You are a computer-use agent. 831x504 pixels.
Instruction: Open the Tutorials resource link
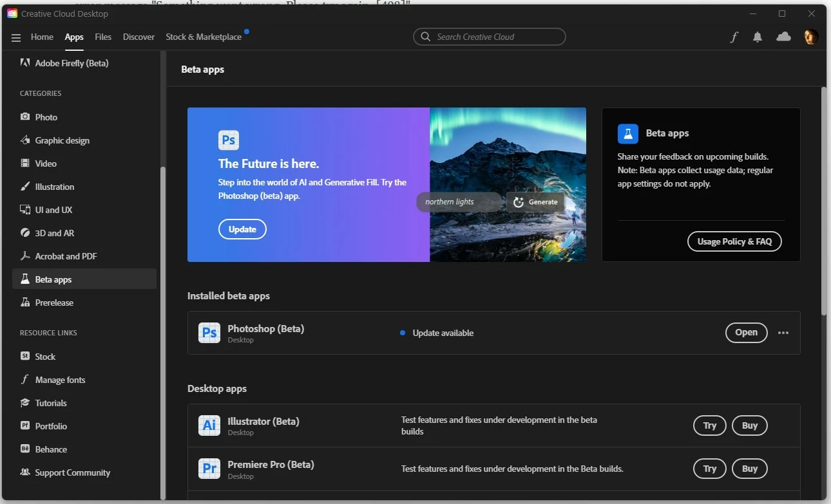click(84, 403)
